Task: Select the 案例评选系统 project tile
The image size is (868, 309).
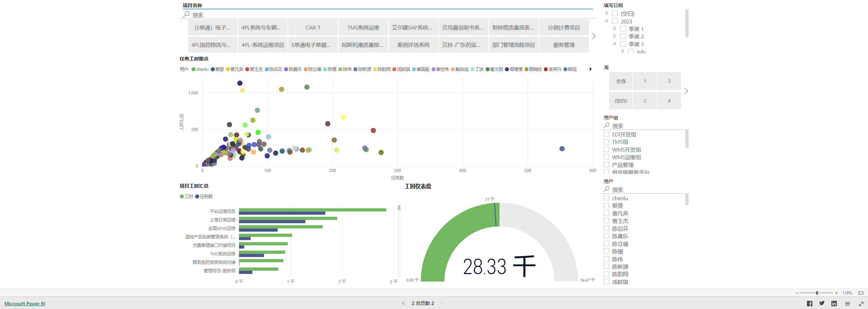Action: [413, 45]
